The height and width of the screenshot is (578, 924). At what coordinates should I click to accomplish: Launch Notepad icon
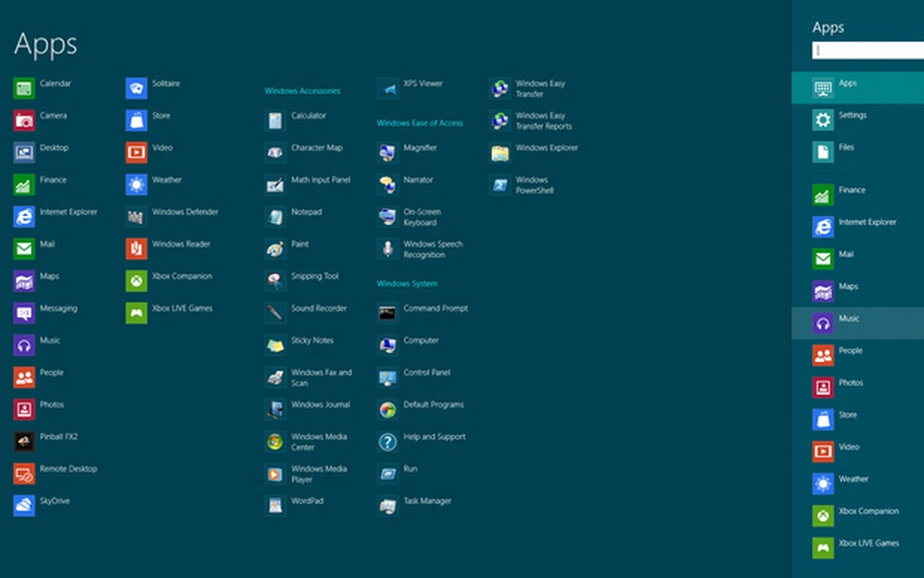click(x=275, y=217)
